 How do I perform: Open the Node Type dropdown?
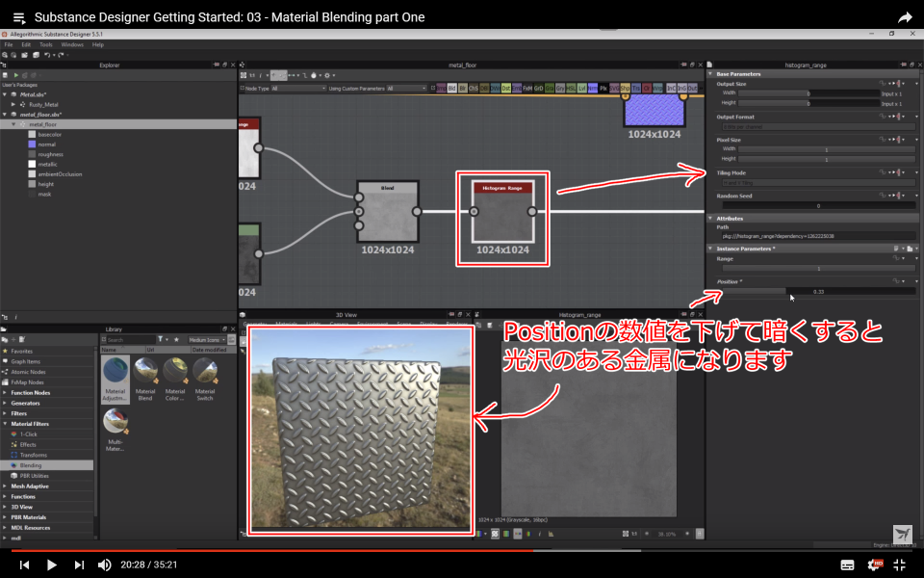pos(298,89)
